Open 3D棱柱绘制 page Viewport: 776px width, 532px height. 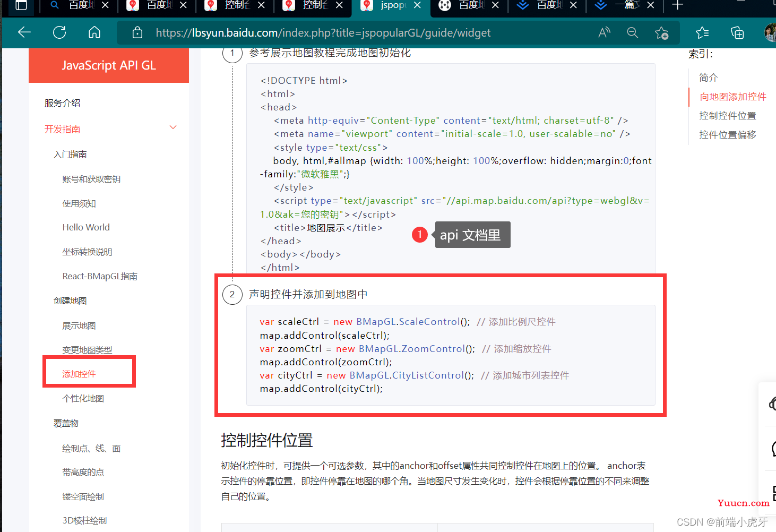pyautogui.click(x=84, y=521)
